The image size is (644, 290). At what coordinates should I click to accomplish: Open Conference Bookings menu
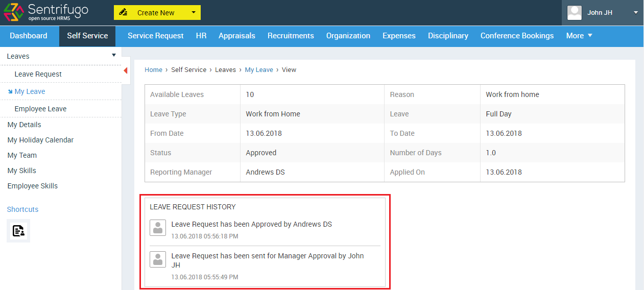pyautogui.click(x=517, y=36)
